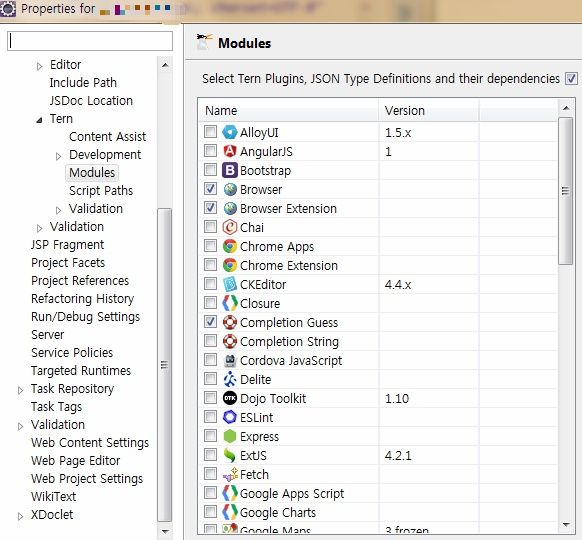Click the ESLint hexagon icon

(x=230, y=417)
